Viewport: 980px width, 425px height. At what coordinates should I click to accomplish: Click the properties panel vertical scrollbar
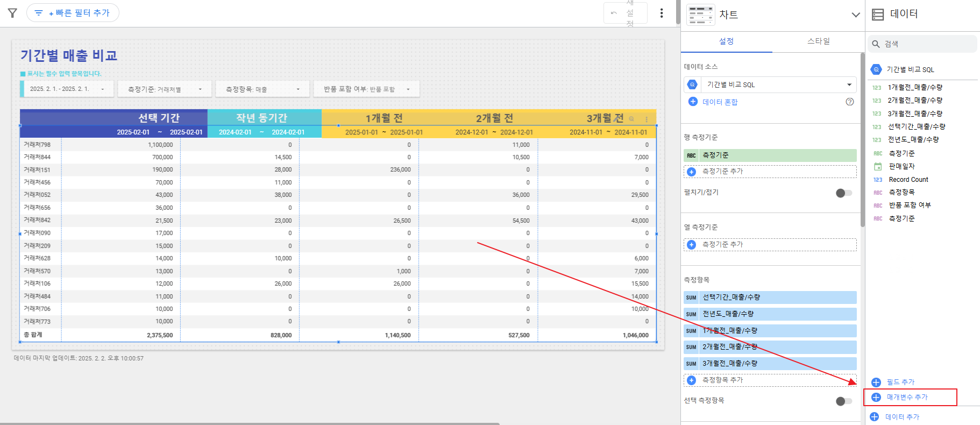click(863, 140)
